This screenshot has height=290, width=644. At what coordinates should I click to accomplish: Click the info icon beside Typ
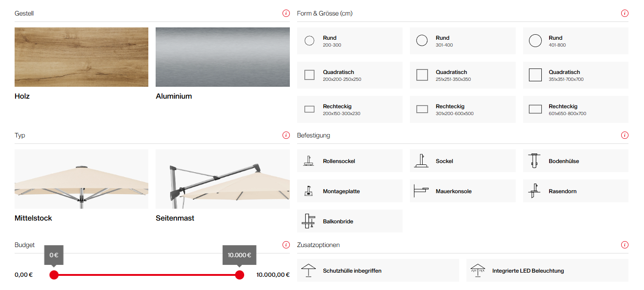286,135
